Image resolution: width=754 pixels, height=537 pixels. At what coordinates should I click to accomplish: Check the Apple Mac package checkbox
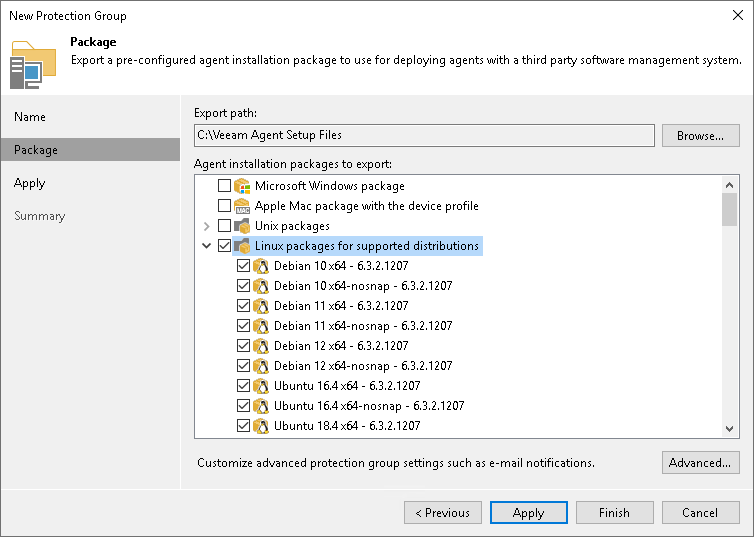point(224,206)
